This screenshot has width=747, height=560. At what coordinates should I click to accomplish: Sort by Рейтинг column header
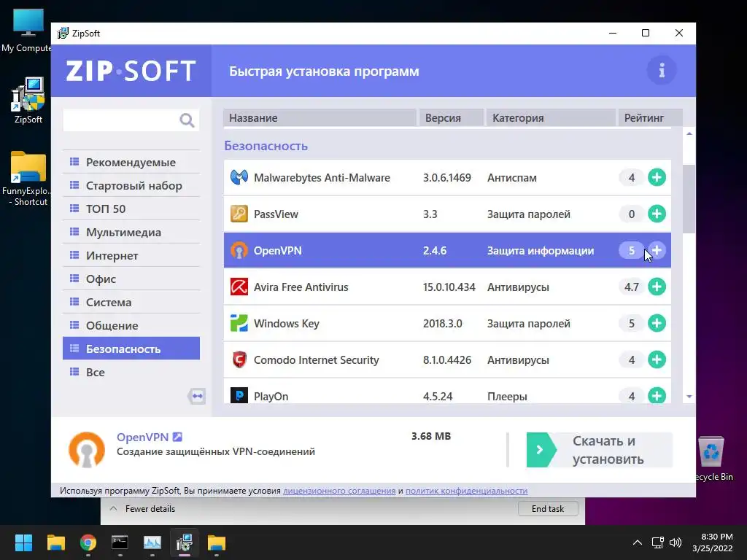[x=650, y=117]
